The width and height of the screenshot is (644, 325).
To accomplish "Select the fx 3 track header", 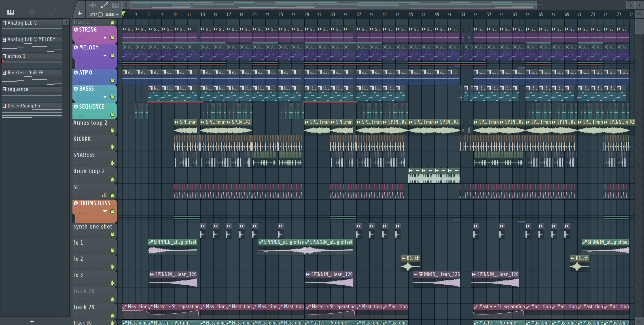I will coord(95,279).
